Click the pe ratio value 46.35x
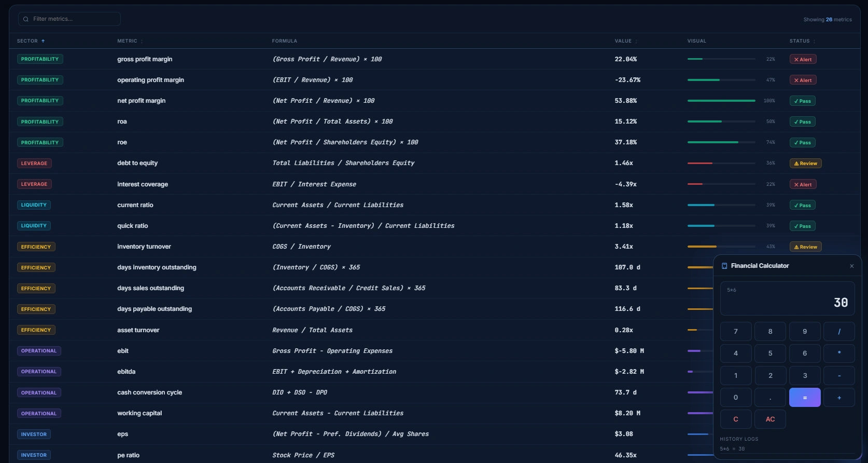 [x=625, y=455]
